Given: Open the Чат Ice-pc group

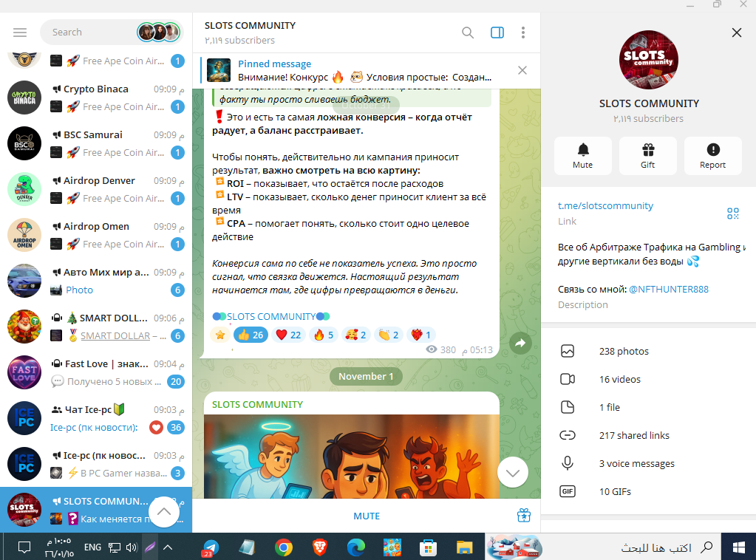Looking at the screenshot, I should (96, 418).
